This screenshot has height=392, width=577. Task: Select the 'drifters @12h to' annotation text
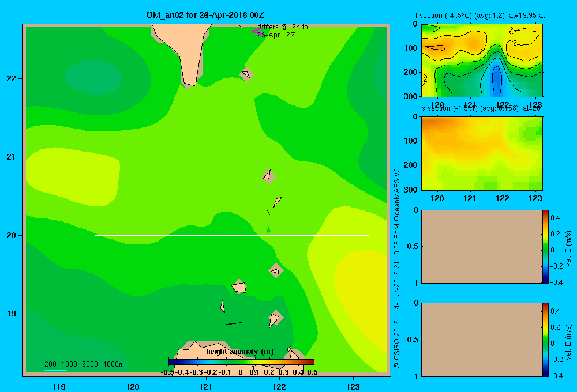coord(283,27)
